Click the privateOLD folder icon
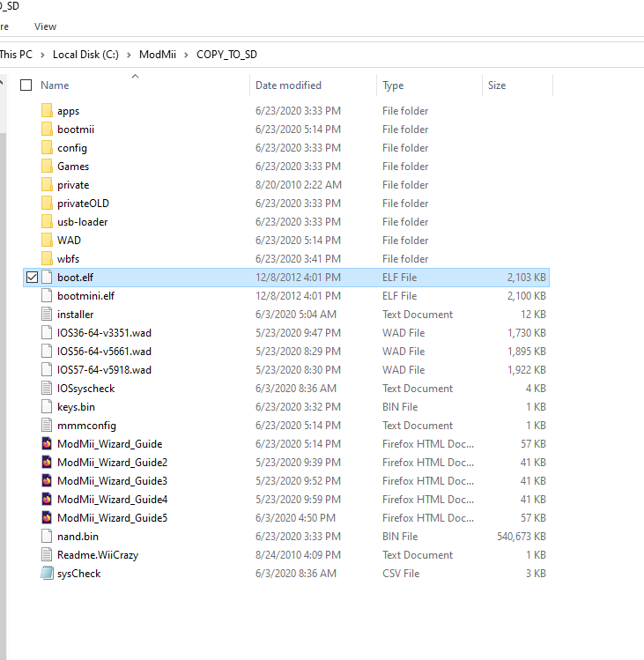 tap(48, 204)
